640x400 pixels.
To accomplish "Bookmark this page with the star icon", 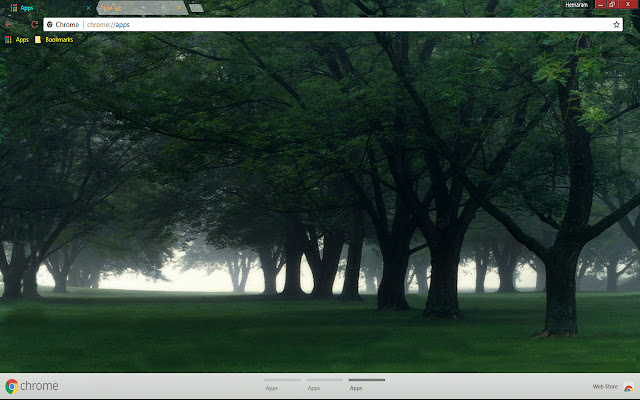I will (x=616, y=24).
